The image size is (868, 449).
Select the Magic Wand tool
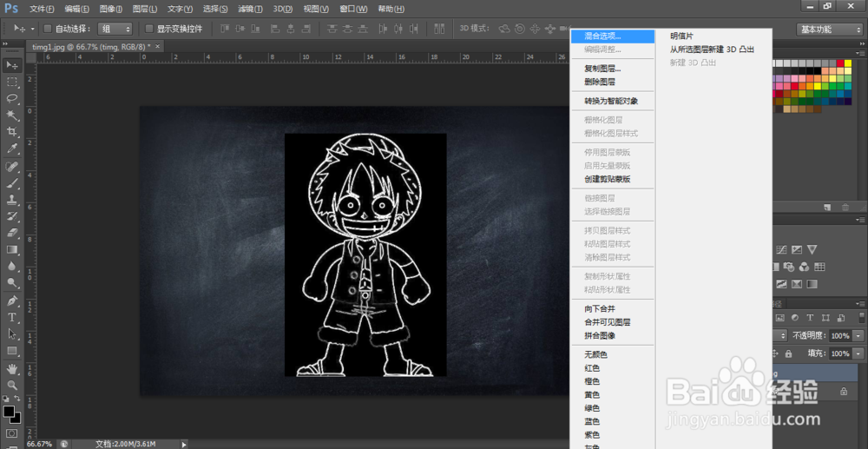pos(12,116)
